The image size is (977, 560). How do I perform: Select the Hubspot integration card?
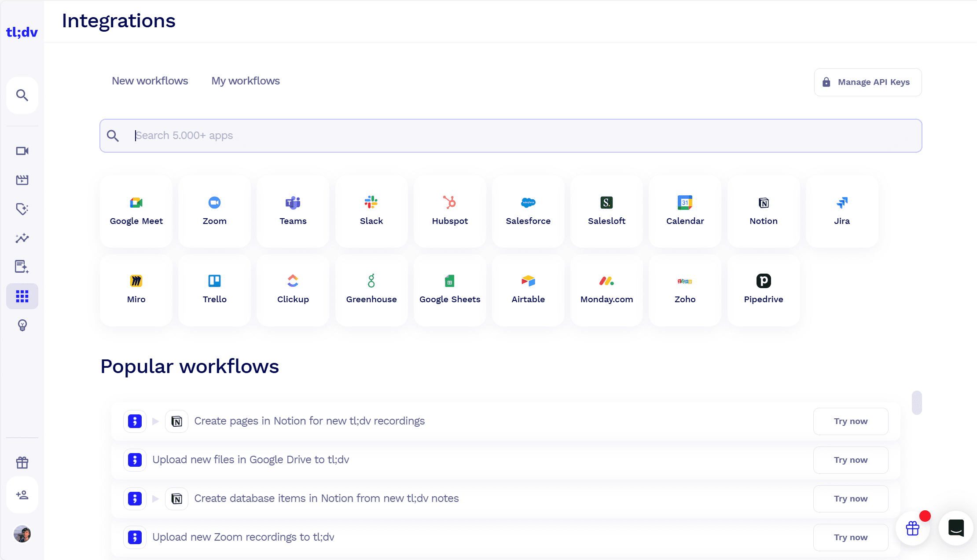coord(450,212)
